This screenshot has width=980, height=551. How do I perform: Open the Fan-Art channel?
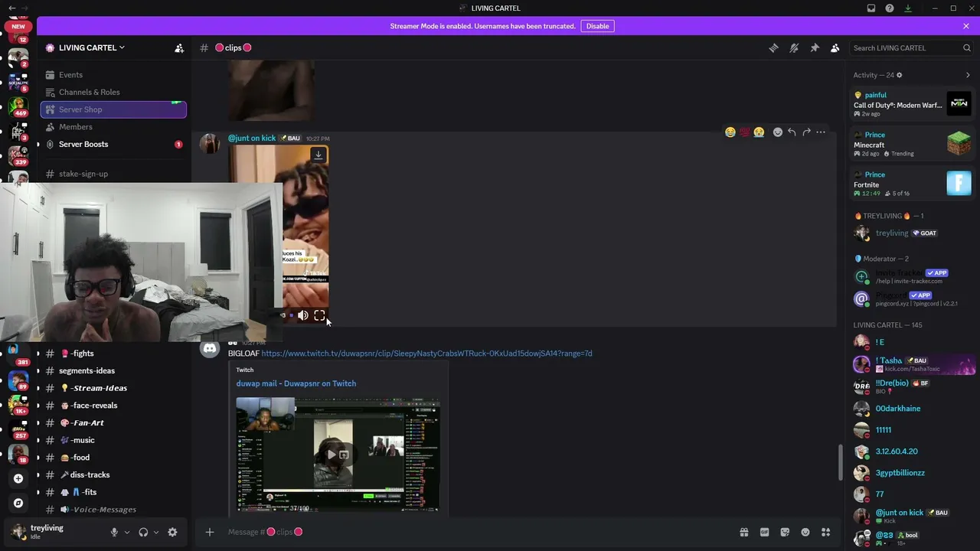pyautogui.click(x=112, y=422)
